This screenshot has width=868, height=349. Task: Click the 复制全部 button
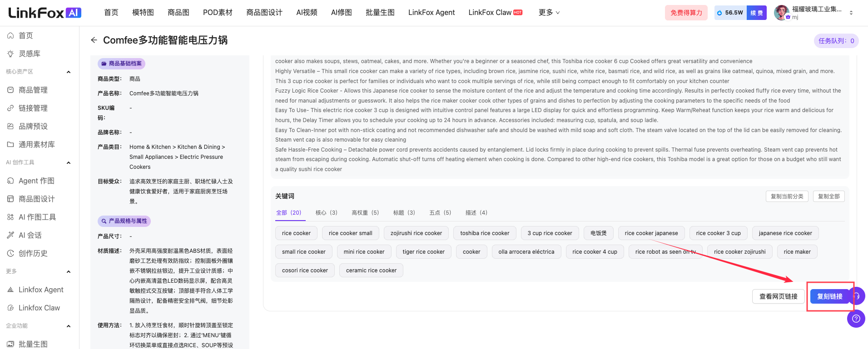coord(829,196)
